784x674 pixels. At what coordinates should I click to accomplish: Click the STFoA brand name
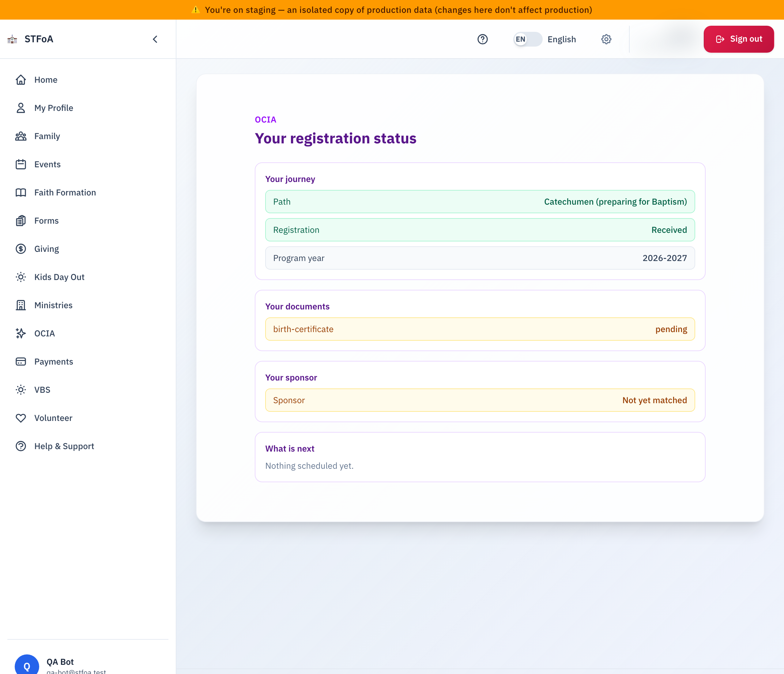click(x=39, y=39)
